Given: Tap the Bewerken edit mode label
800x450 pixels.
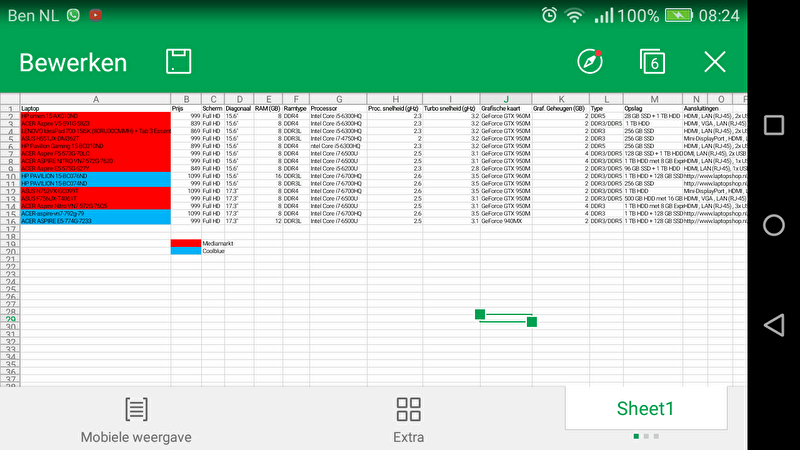Looking at the screenshot, I should 73,63.
